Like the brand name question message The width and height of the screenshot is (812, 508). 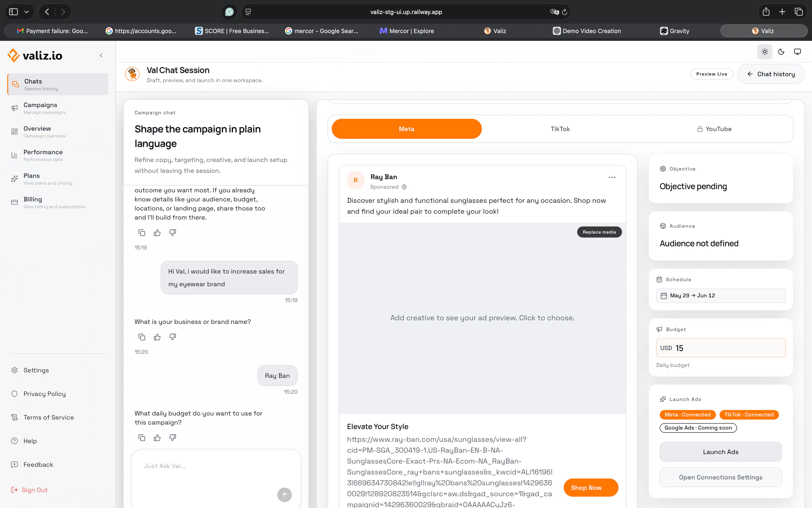[157, 337]
